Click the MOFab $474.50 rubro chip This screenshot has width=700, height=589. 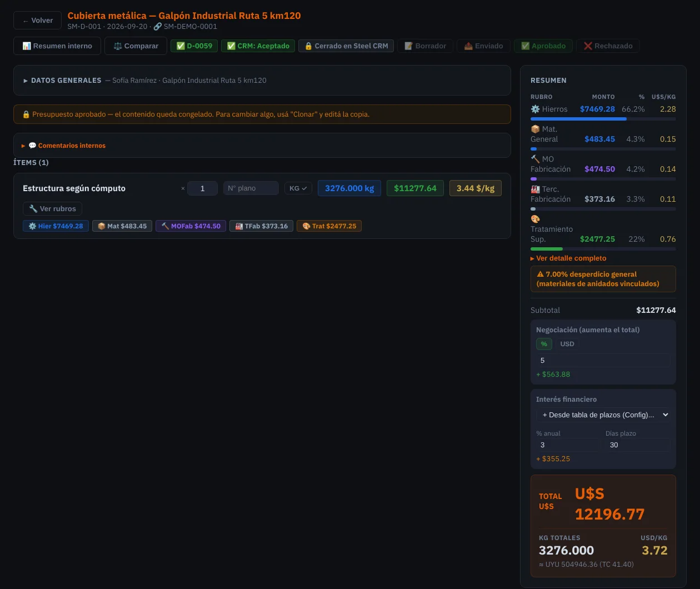pos(191,226)
